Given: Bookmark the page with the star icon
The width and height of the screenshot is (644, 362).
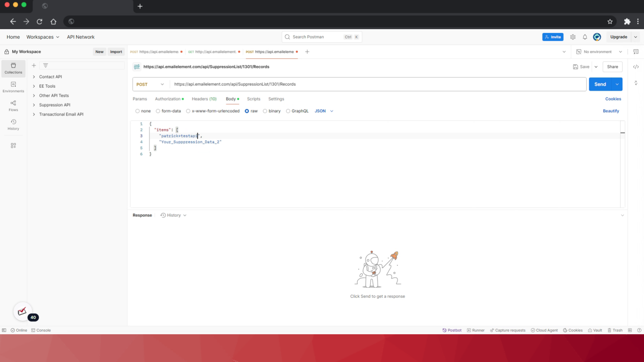Looking at the screenshot, I should tap(610, 21).
